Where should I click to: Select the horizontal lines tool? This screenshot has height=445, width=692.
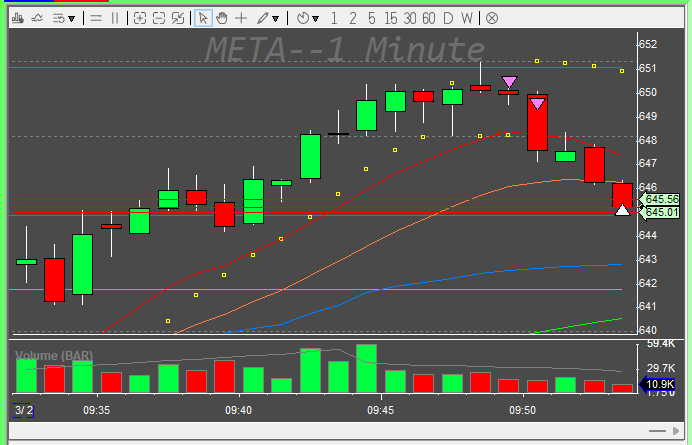[x=96, y=19]
